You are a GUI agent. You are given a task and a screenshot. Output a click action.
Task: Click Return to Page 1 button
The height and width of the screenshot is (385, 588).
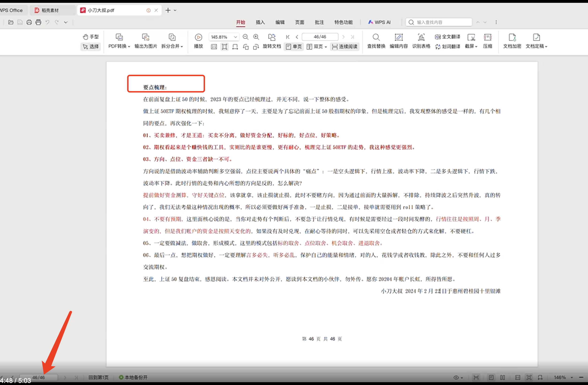pyautogui.click(x=99, y=377)
